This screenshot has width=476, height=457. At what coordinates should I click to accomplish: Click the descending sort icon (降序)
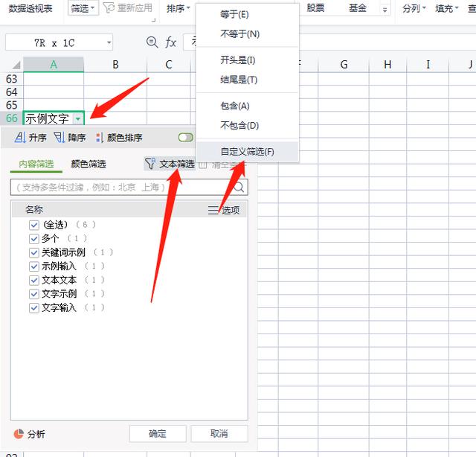(59, 138)
